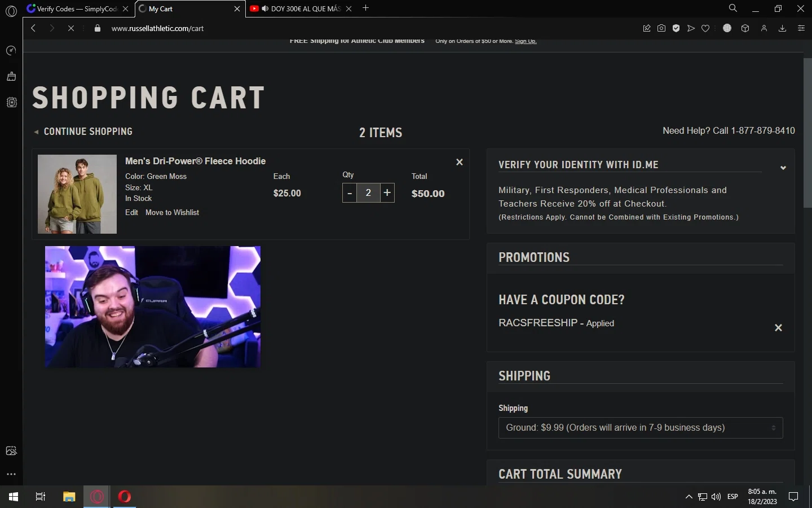Image resolution: width=812 pixels, height=508 pixels.
Task: Click the ESP language indicator
Action: [732, 497]
